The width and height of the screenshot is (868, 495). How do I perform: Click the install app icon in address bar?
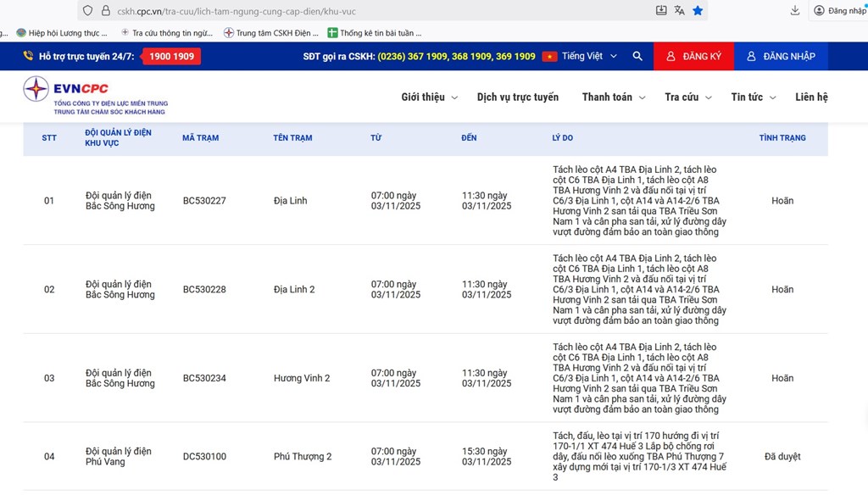click(661, 10)
